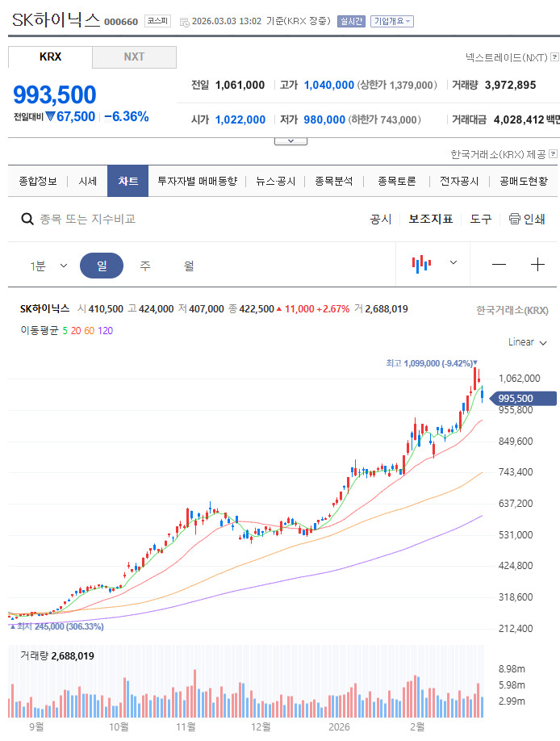Click the printer icon next to 인쇄
Screen dimensions: 560x741
514,219
